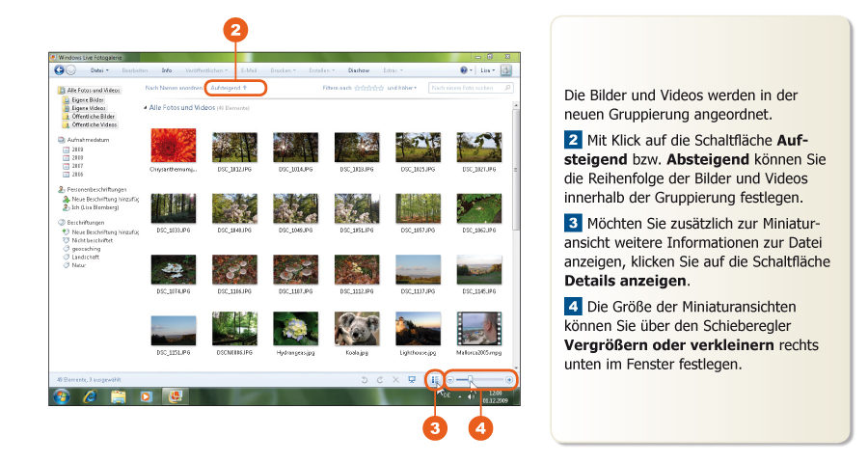
Task: Click the blue back arrow button
Action: pos(57,70)
